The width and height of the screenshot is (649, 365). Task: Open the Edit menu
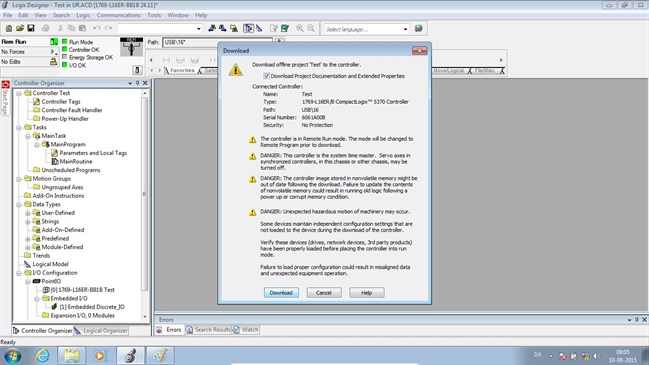click(x=23, y=15)
